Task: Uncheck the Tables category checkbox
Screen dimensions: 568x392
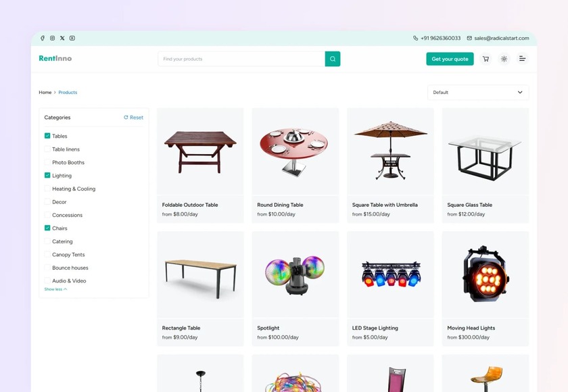Action: pos(47,136)
